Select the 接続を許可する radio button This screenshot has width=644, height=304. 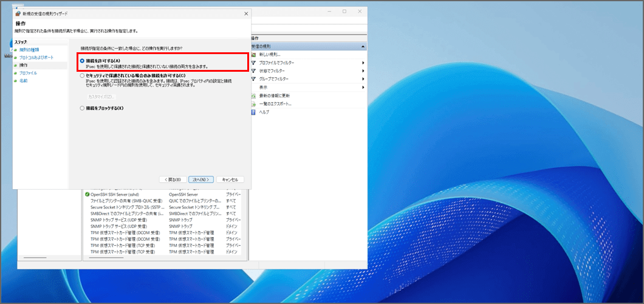(x=82, y=61)
